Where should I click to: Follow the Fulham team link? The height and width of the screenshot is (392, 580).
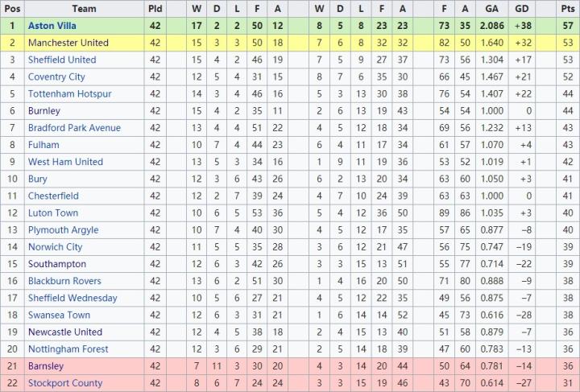click(x=43, y=145)
